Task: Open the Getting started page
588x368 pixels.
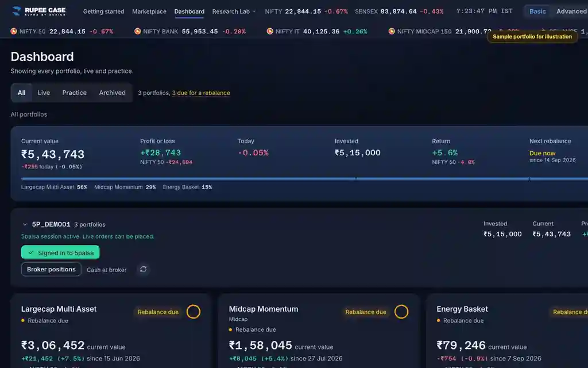Action: tap(103, 11)
